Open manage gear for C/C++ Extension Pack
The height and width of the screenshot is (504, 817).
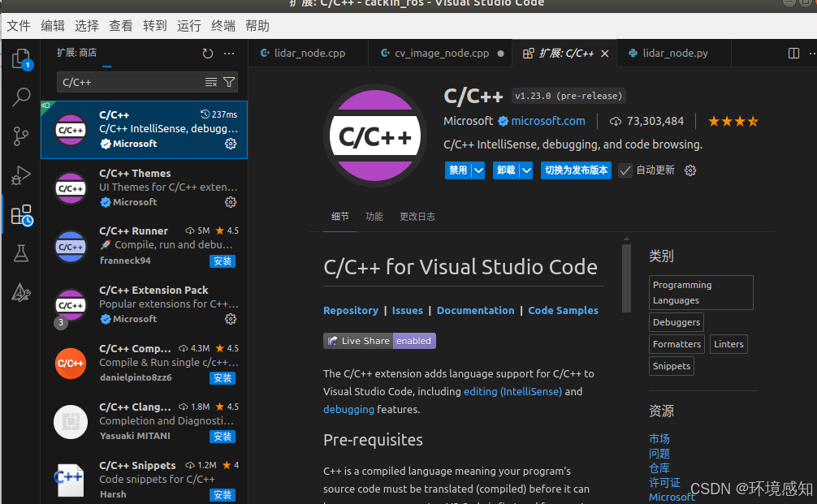(x=231, y=319)
